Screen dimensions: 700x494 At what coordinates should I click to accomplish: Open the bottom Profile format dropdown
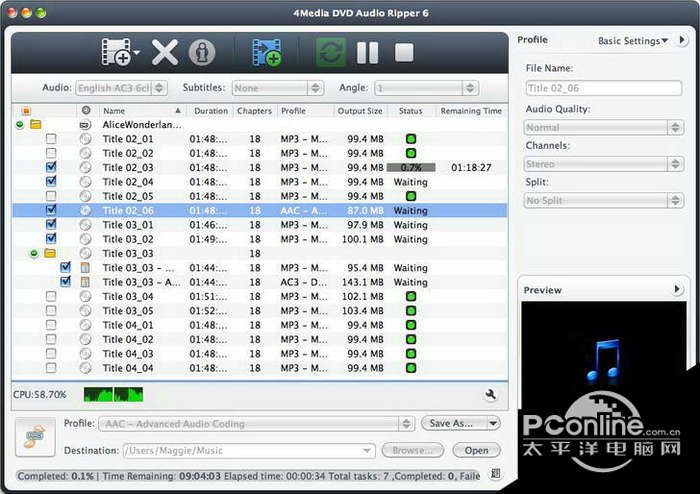point(257,423)
